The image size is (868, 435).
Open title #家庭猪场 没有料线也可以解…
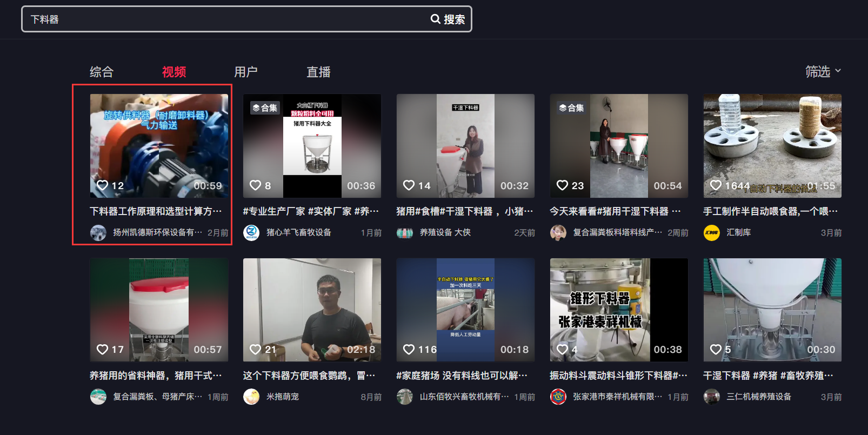pos(462,376)
